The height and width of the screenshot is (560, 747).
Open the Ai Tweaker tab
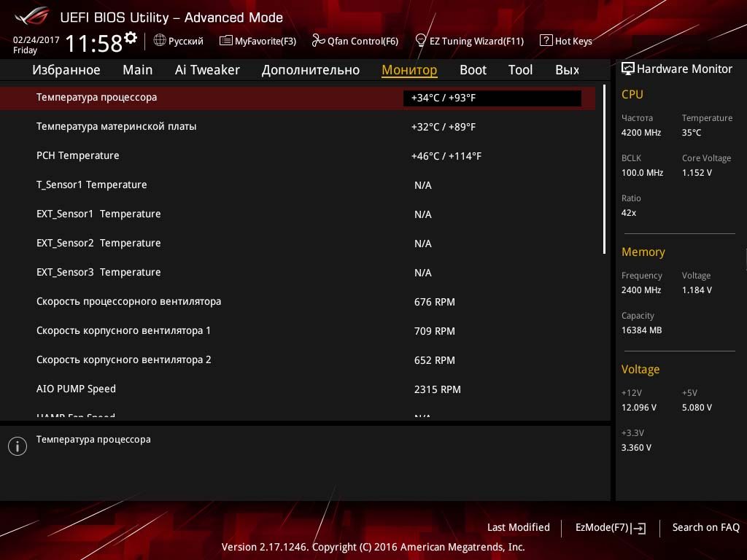[x=207, y=70]
